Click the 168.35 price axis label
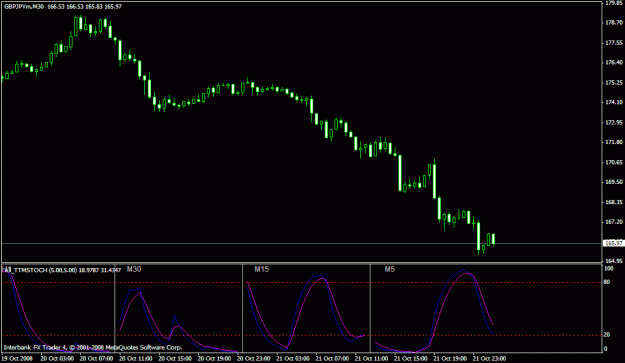This screenshot has height=363, width=625. tap(614, 202)
